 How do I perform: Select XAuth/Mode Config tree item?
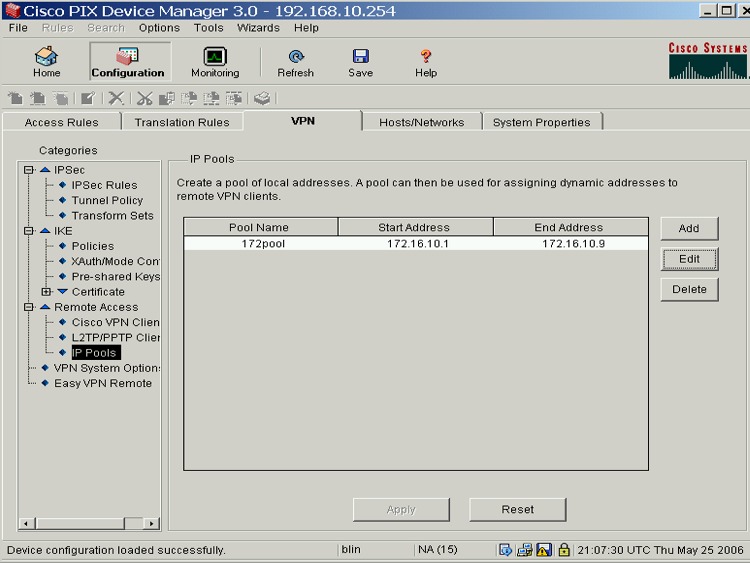(x=115, y=262)
